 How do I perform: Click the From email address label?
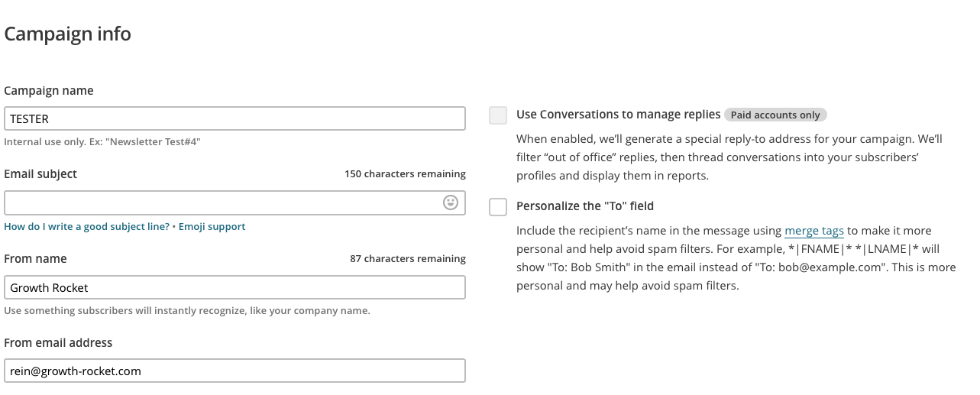[x=58, y=343]
